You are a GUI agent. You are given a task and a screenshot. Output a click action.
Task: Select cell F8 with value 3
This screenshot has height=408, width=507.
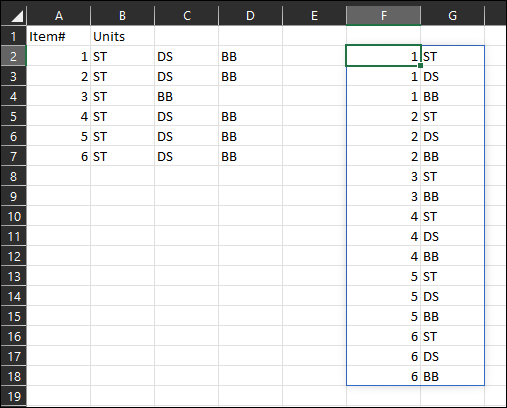[x=383, y=176]
